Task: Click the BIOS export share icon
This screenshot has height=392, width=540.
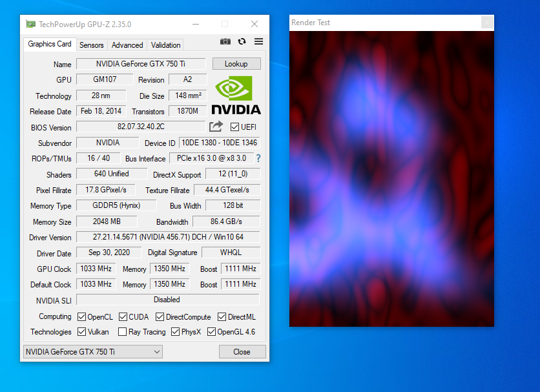Action: (x=216, y=127)
